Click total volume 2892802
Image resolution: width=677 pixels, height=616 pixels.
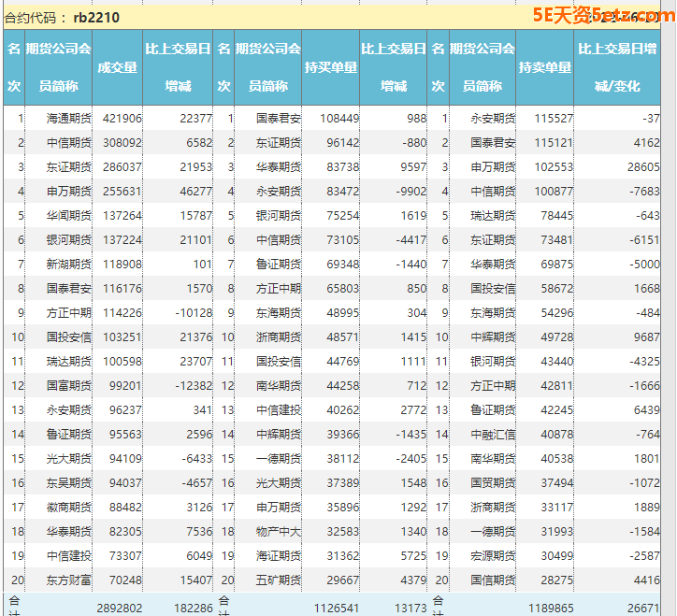point(120,609)
